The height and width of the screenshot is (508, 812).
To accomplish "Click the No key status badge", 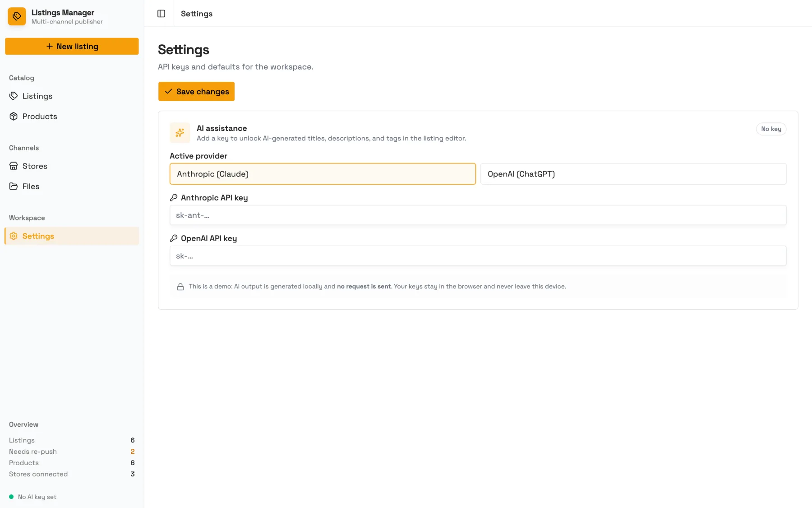I will 771,129.
